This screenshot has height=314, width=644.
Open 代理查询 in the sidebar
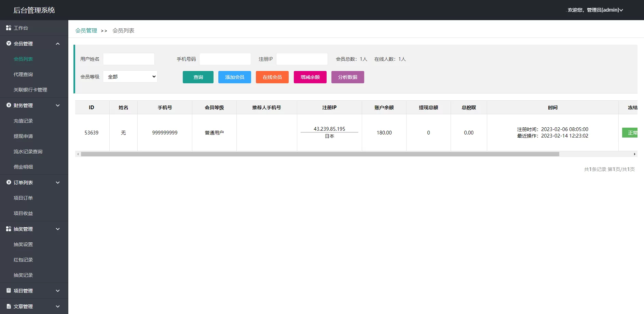[x=23, y=74]
